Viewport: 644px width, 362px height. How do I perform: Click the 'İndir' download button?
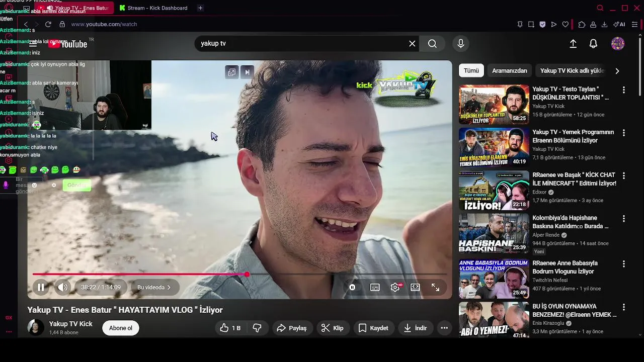(x=416, y=328)
